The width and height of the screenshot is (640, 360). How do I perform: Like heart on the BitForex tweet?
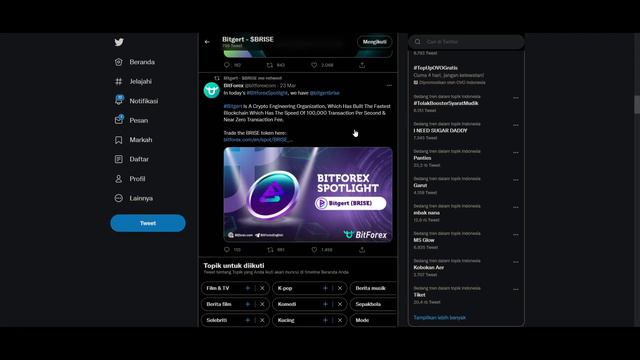tap(314, 249)
